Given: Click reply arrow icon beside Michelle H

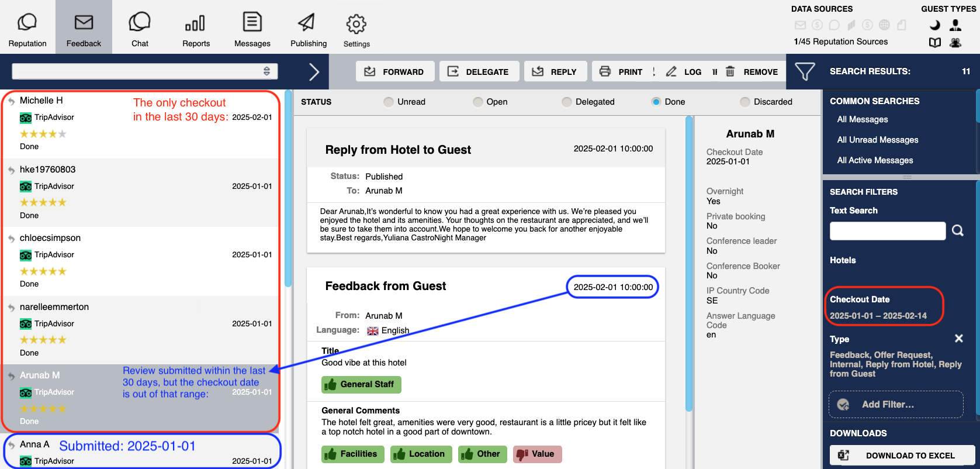Looking at the screenshot, I should point(11,101).
